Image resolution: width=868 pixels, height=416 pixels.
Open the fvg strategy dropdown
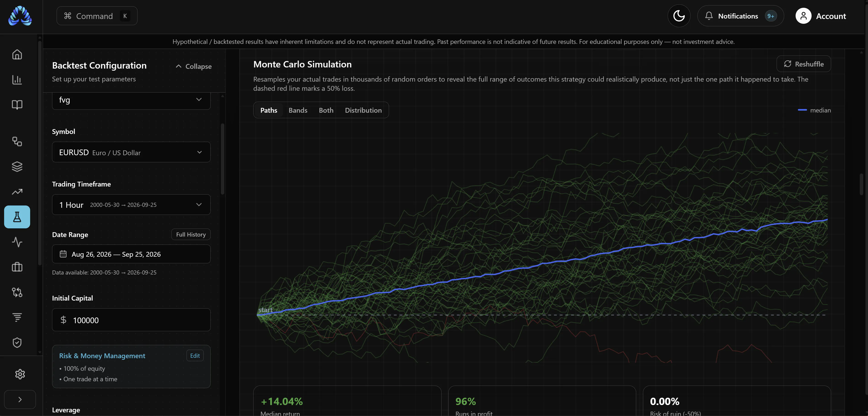tap(131, 100)
